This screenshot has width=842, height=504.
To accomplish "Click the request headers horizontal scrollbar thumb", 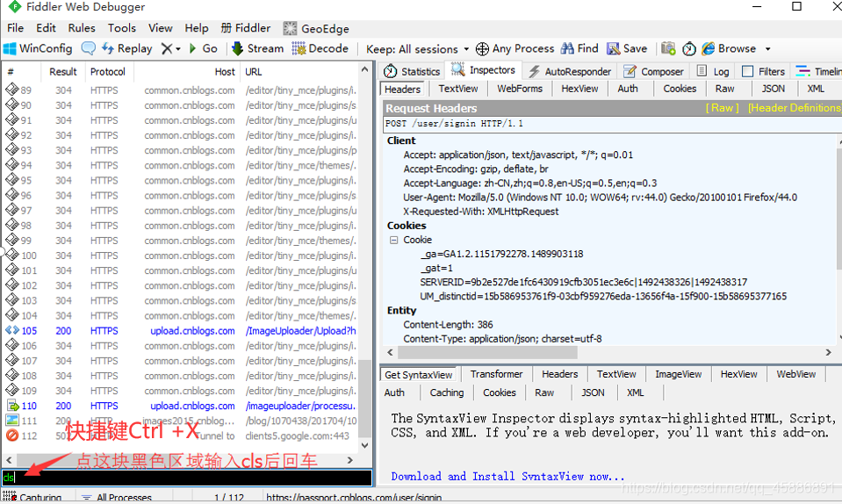I will pyautogui.click(x=487, y=353).
